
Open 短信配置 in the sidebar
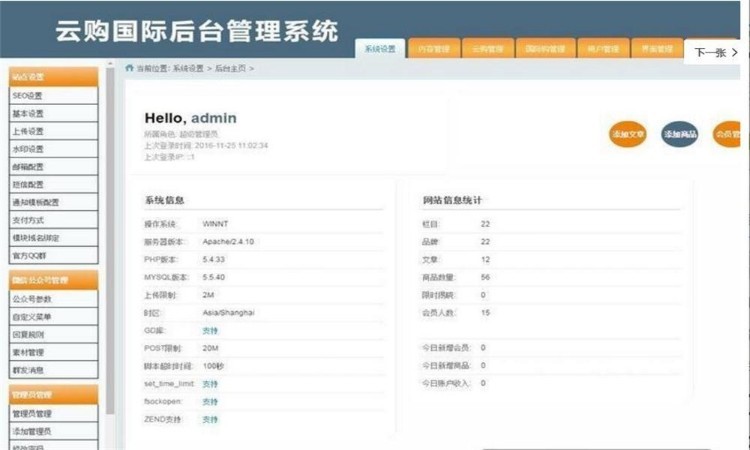point(54,184)
